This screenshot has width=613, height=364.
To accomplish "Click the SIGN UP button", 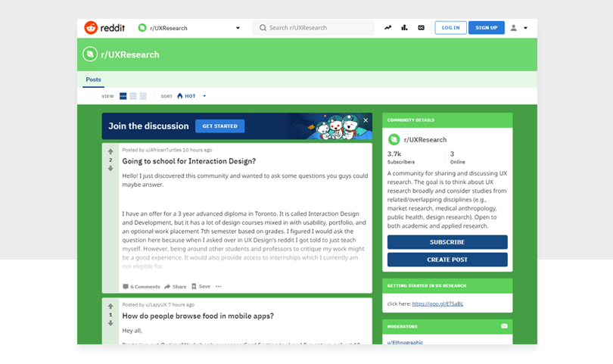I will (x=487, y=28).
